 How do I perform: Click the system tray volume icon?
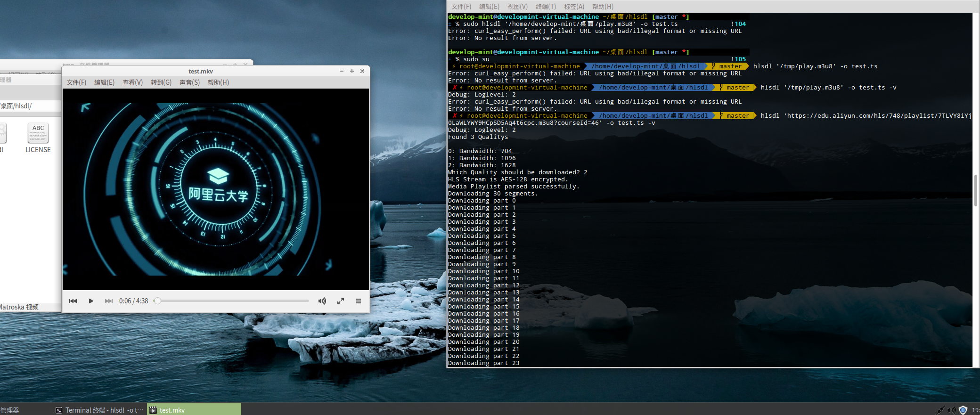pos(951,410)
